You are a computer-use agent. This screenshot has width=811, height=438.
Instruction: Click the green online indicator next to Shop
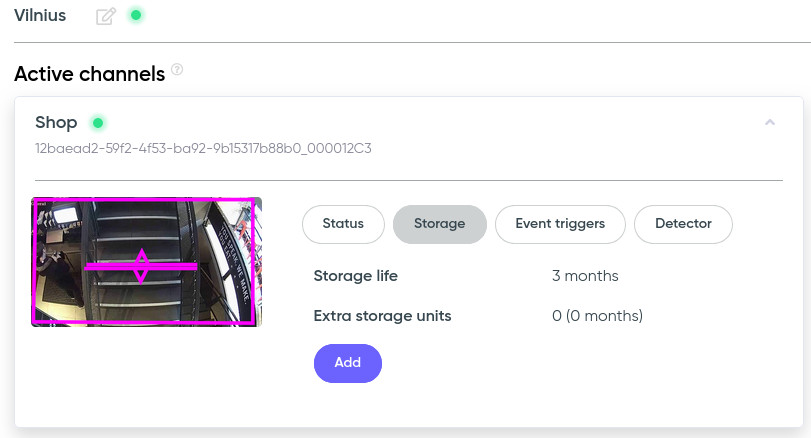pyautogui.click(x=97, y=123)
